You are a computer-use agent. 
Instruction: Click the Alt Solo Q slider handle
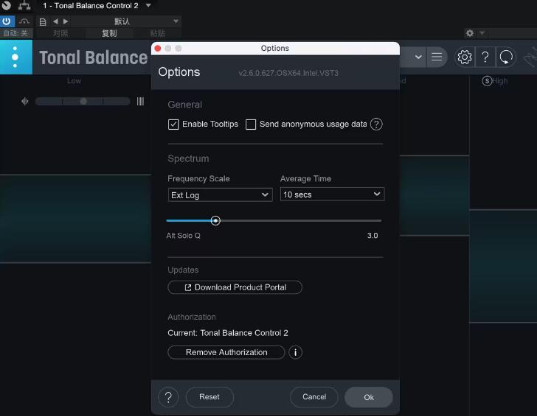pos(215,221)
